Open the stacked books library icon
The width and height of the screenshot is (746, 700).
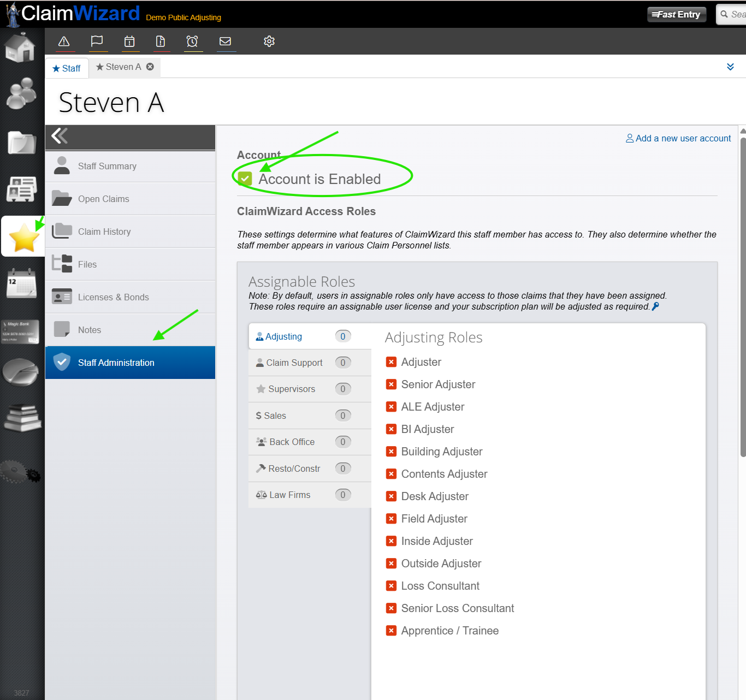tap(22, 418)
